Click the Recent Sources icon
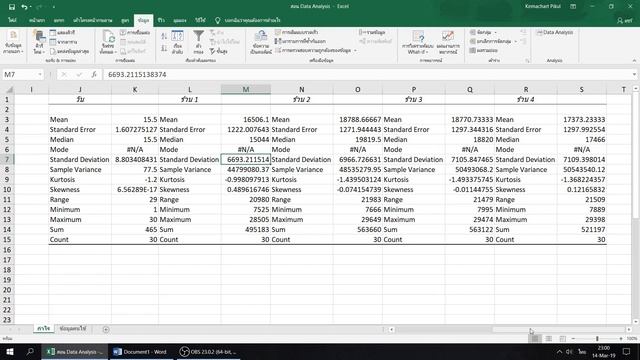Viewport: 640px width, 360px height. 53,51
